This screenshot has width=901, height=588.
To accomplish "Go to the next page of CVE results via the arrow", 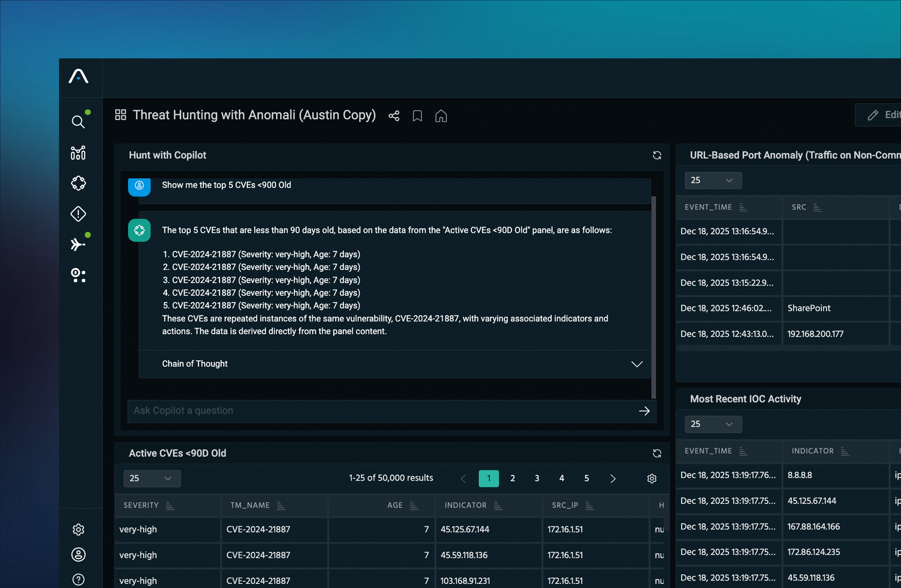I will click(613, 479).
